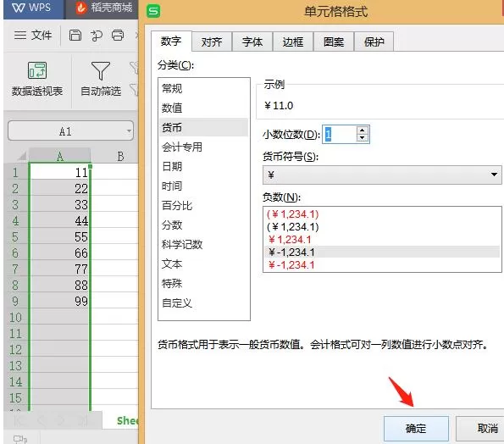Switch to the 字体 tab
504x444 pixels.
tap(252, 42)
